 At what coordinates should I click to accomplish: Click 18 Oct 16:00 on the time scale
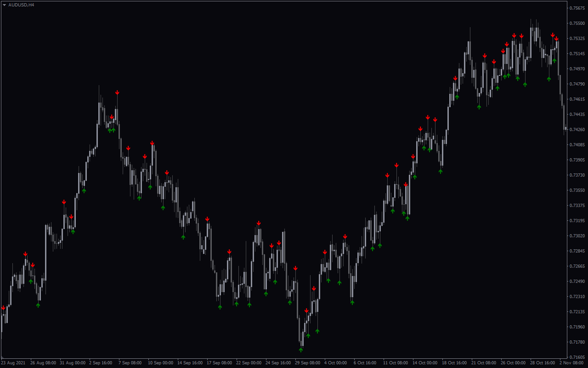point(455,362)
